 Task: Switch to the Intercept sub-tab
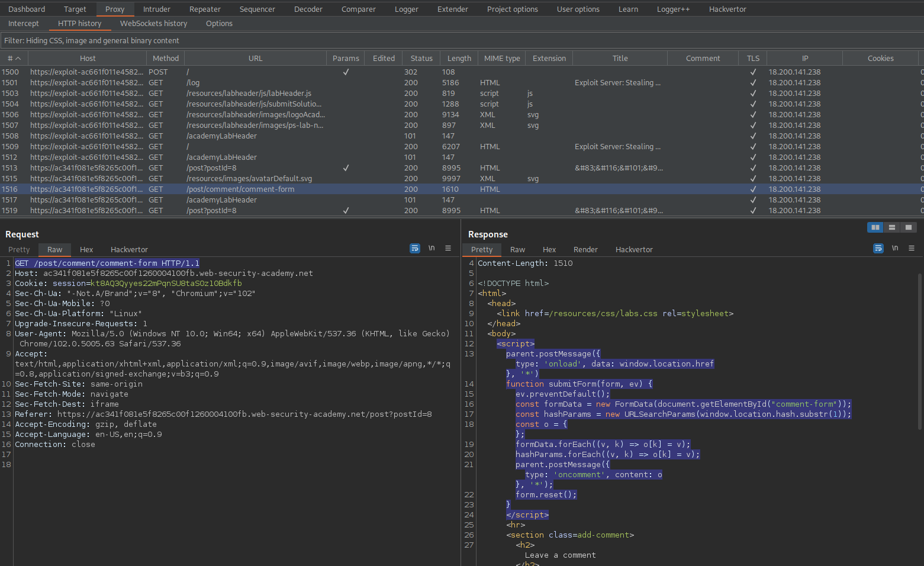24,23
